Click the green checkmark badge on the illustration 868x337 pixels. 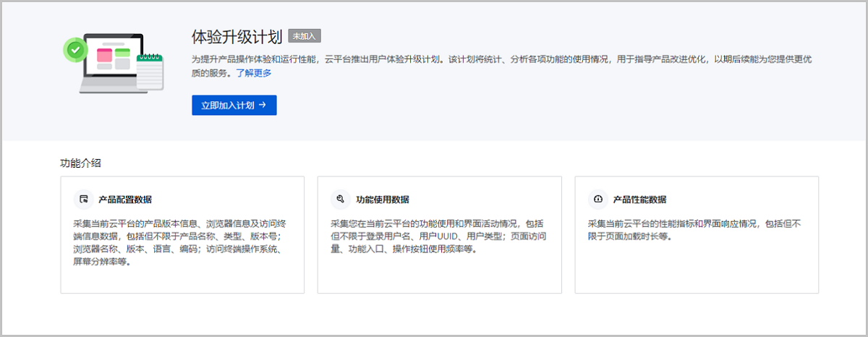point(75,50)
